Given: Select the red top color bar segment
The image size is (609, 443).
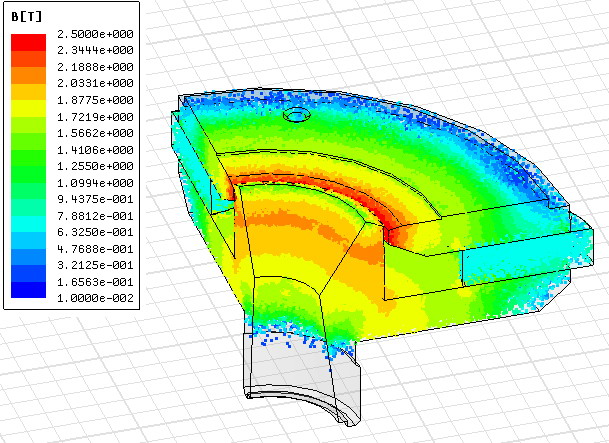Looking at the screenshot, I should [28, 42].
